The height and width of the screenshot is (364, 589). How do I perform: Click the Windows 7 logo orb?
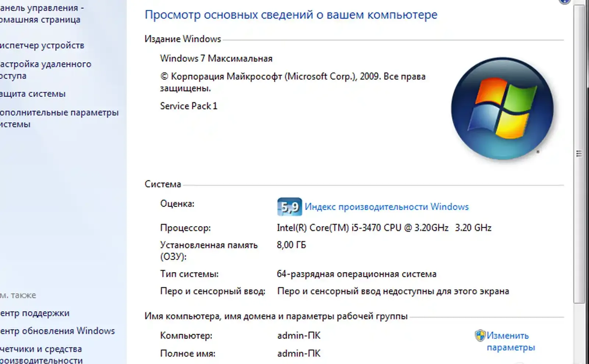point(502,108)
